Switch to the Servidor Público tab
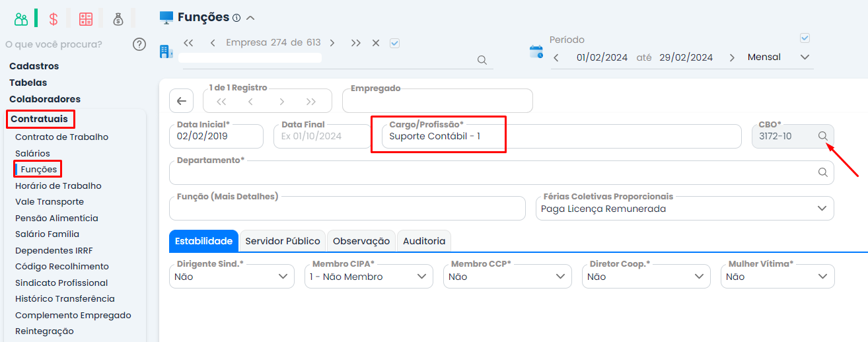 (x=283, y=241)
